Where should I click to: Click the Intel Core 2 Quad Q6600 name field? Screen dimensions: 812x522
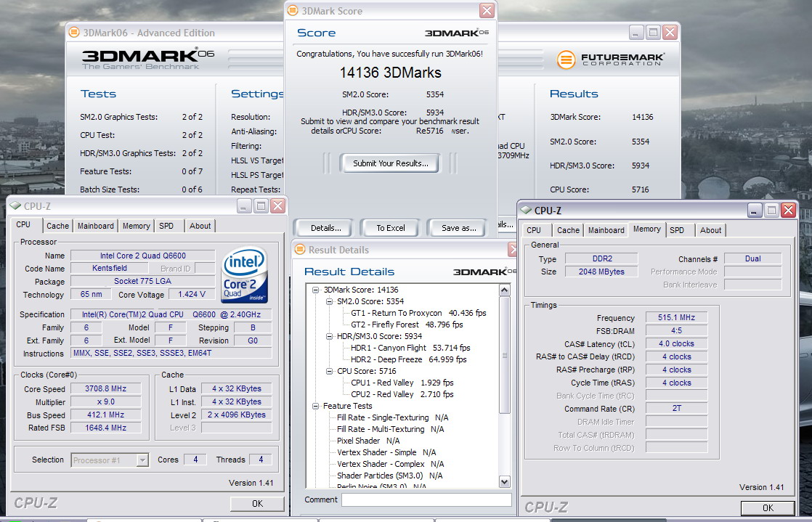click(x=142, y=256)
